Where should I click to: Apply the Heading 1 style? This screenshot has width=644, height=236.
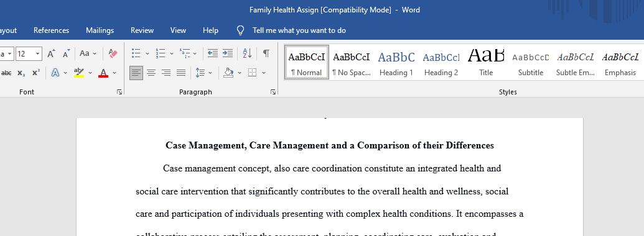point(396,62)
